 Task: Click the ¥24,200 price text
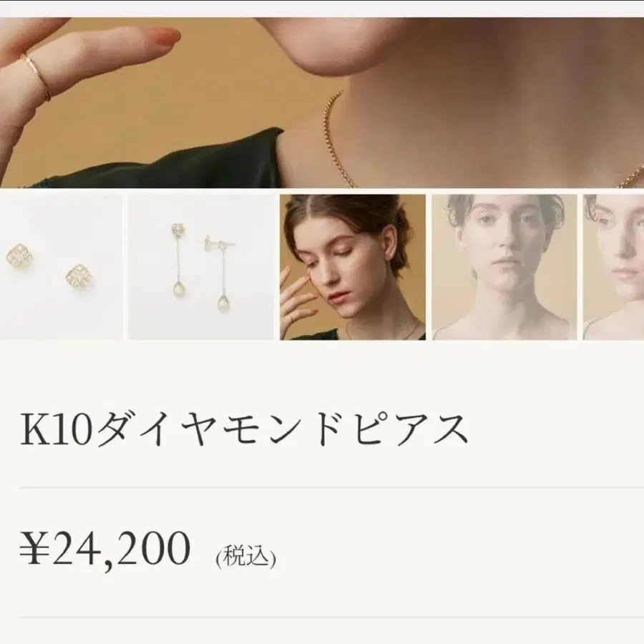click(x=105, y=550)
